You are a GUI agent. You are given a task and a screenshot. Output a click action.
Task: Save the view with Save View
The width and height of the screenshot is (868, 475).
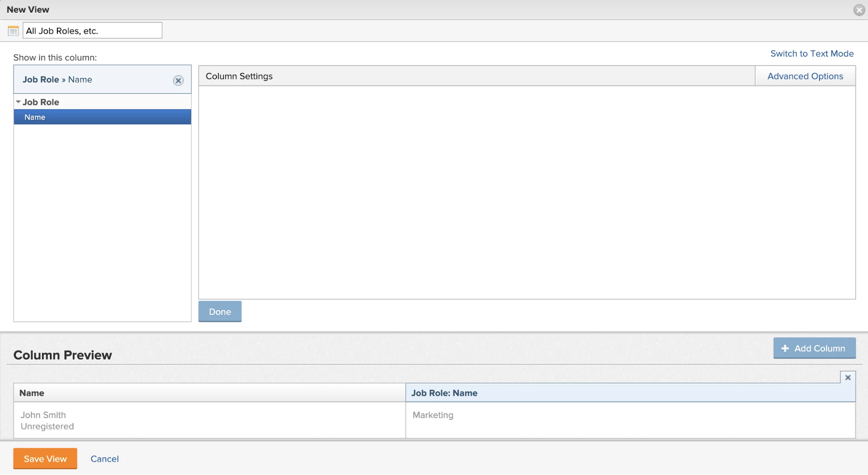45,459
